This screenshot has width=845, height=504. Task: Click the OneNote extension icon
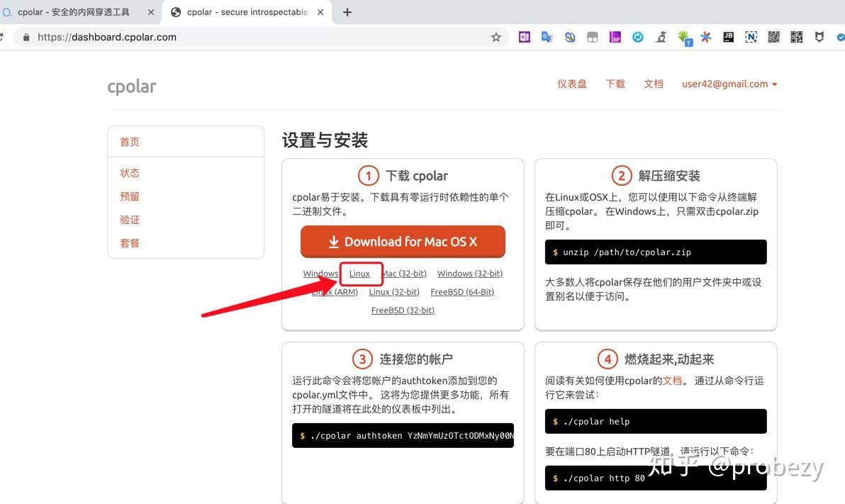[x=524, y=37]
